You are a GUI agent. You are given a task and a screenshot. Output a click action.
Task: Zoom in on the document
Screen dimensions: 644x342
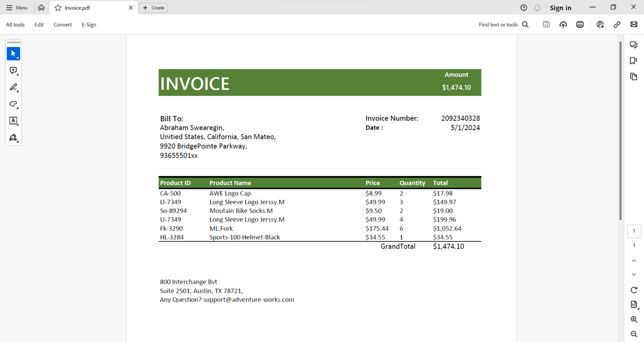pyautogui.click(x=634, y=319)
